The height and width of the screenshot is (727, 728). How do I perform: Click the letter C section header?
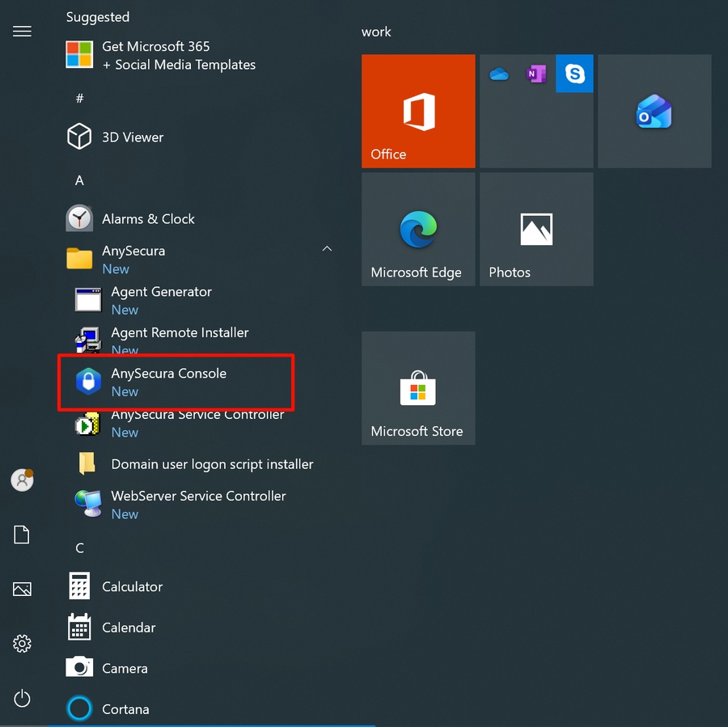[79, 548]
